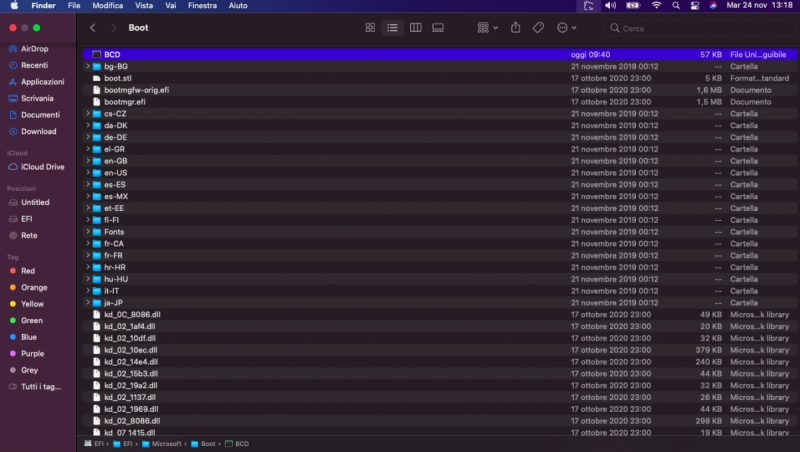Switch to icon grid view

point(371,28)
